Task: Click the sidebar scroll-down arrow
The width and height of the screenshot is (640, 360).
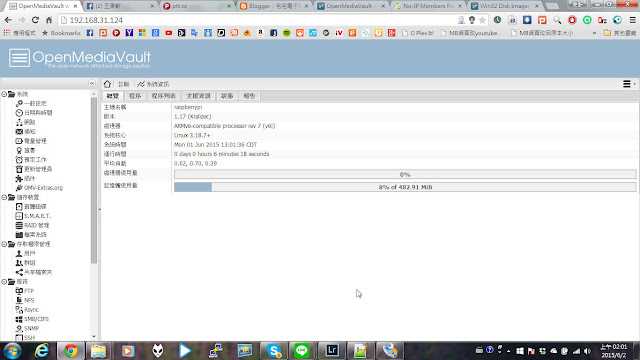Action: [x=94, y=337]
